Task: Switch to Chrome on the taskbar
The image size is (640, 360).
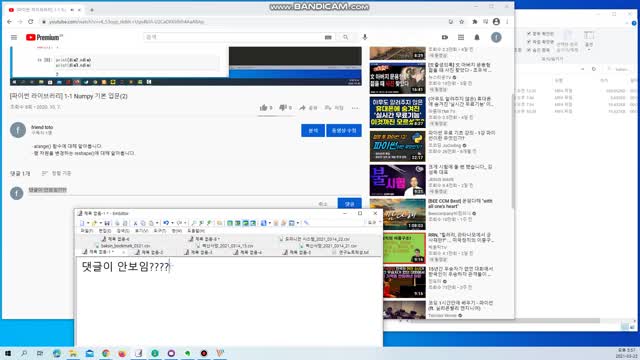Action: [106, 353]
